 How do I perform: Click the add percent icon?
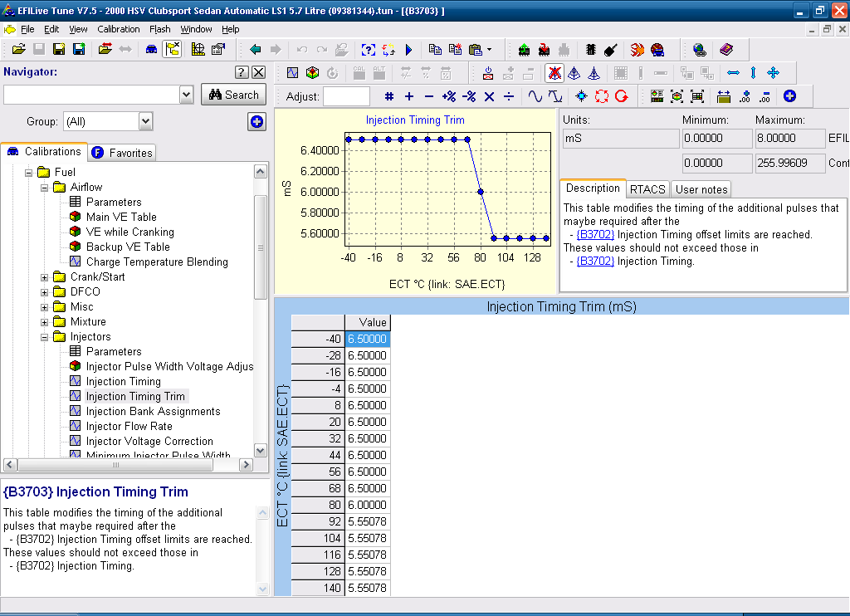click(x=449, y=96)
